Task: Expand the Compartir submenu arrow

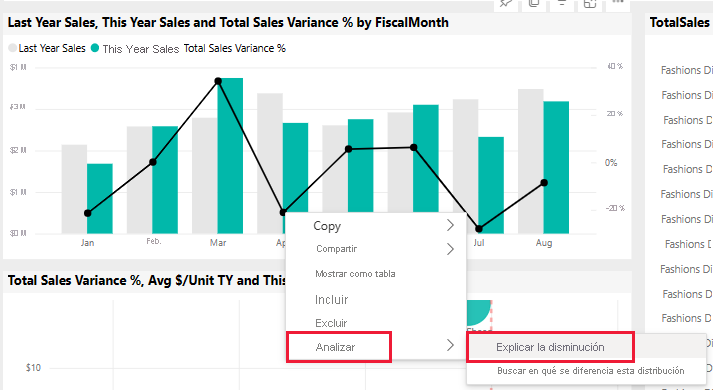Action: pos(450,249)
